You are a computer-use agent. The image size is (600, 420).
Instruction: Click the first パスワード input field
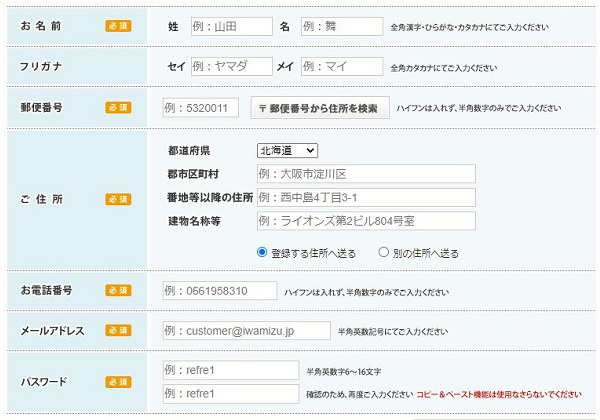pyautogui.click(x=230, y=371)
